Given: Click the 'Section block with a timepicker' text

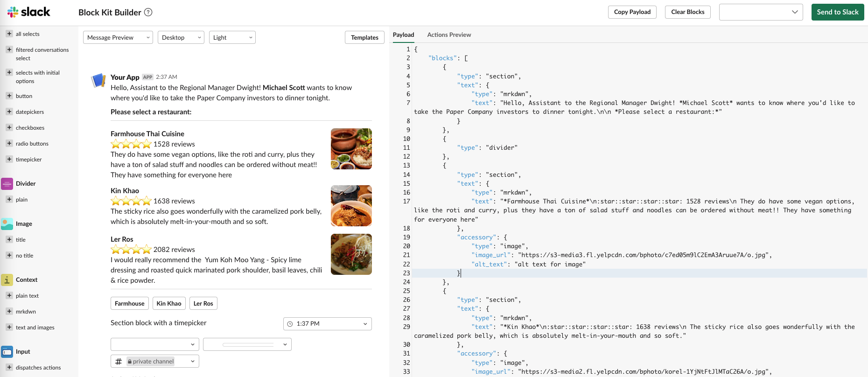Looking at the screenshot, I should (158, 323).
